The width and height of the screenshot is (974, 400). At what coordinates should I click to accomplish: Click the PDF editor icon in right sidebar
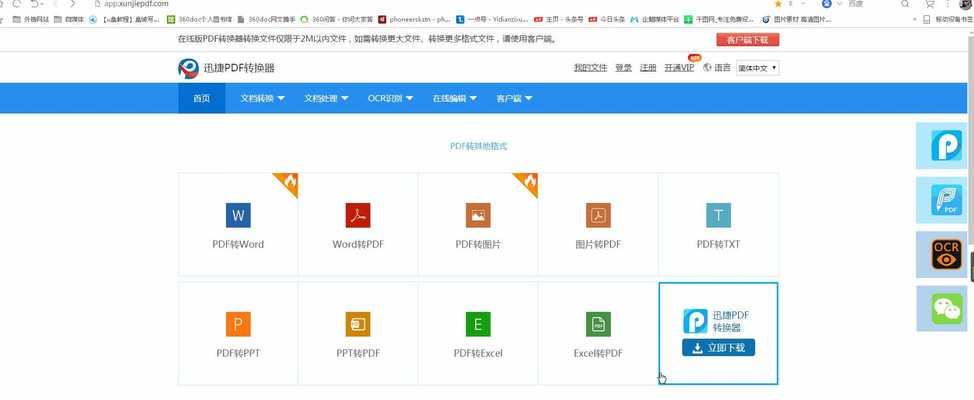tap(946, 200)
